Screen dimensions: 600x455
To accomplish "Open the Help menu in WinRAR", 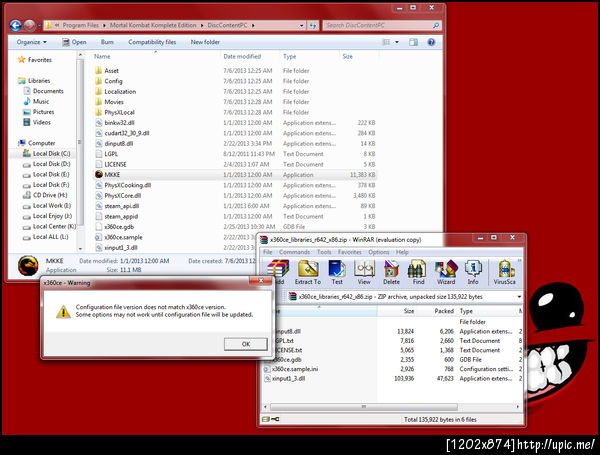I will pyautogui.click(x=402, y=252).
